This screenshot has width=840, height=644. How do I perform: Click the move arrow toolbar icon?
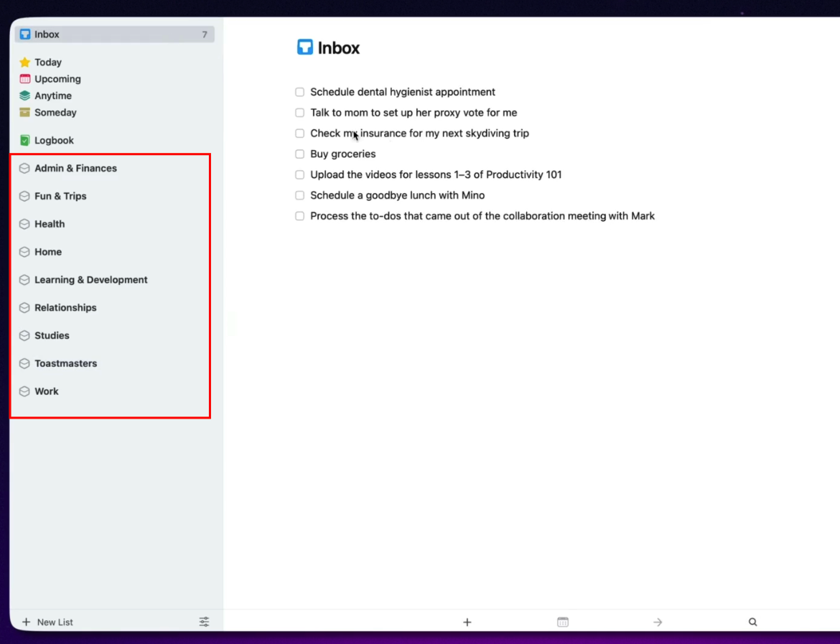pos(658,622)
